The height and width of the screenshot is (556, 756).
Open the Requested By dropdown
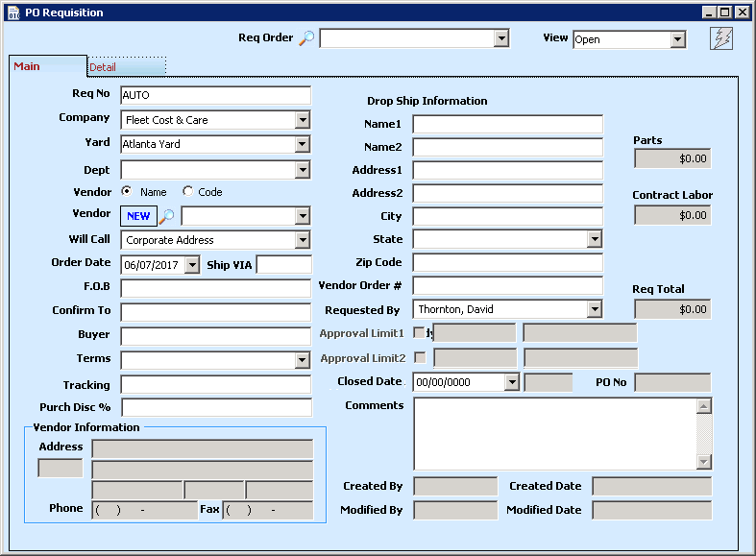pyautogui.click(x=595, y=309)
